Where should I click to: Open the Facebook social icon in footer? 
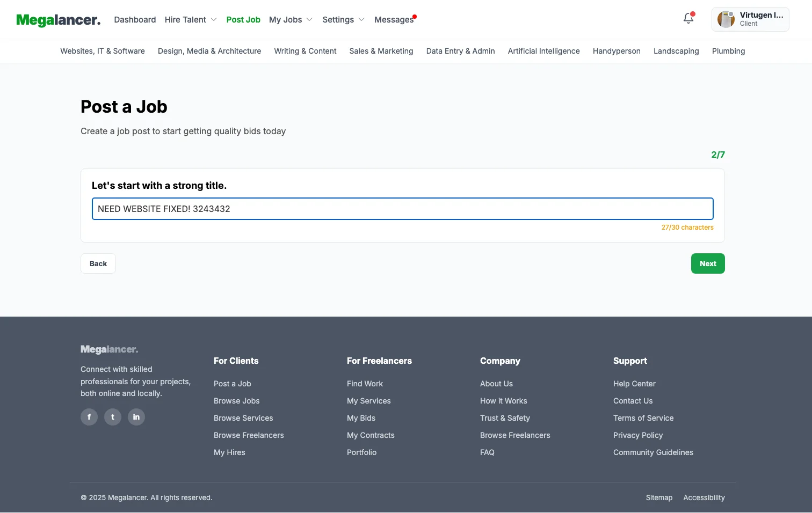[89, 417]
